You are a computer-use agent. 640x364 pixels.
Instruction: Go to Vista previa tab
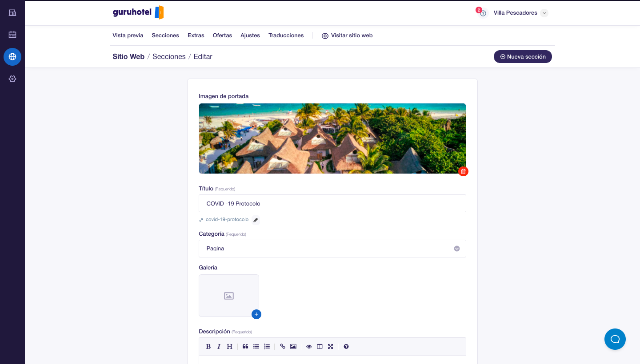(x=128, y=36)
